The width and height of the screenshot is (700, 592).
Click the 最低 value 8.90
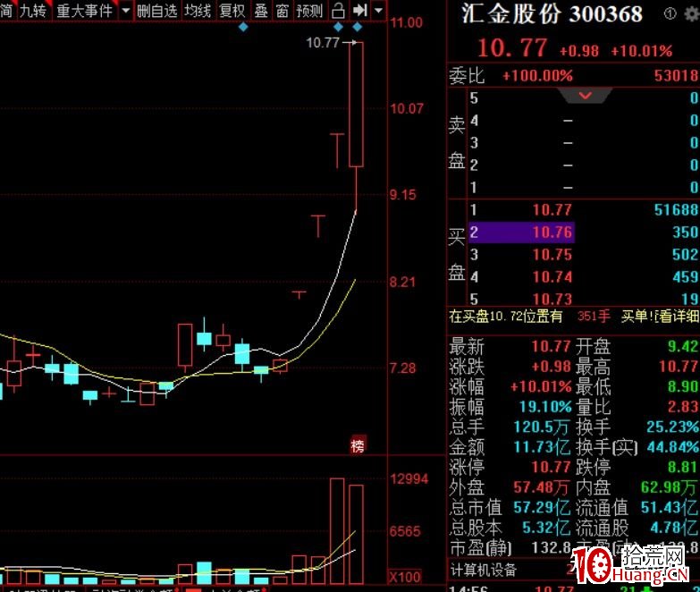pyautogui.click(x=683, y=386)
